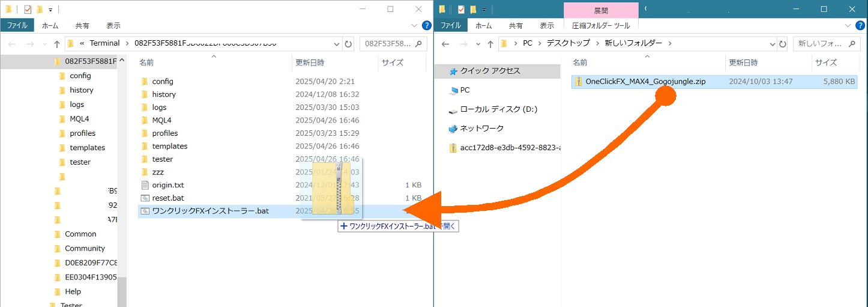The width and height of the screenshot is (868, 307).
Task: Open recent locations dropdown in left window
Action: [x=44, y=43]
